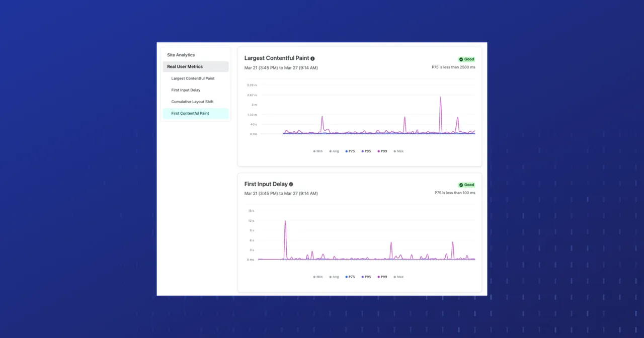Select Cumulative Layout Shift in the sidebar
Image resolution: width=644 pixels, height=338 pixels.
(192, 102)
